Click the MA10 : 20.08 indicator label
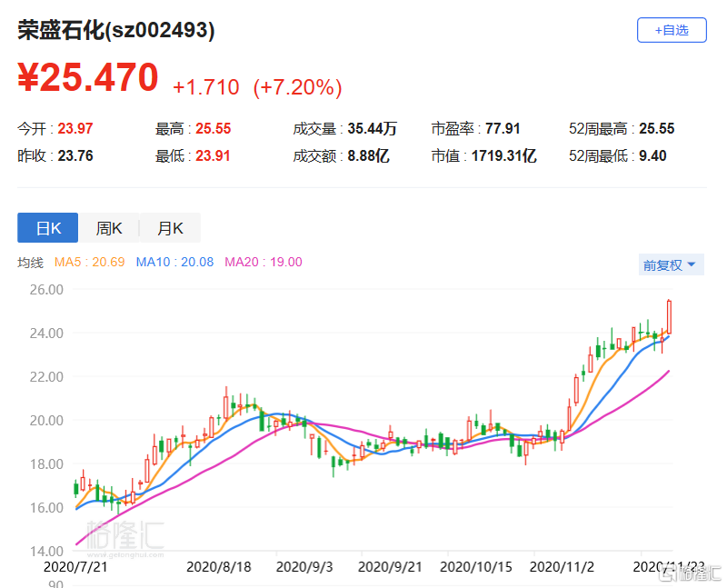 coord(174,262)
